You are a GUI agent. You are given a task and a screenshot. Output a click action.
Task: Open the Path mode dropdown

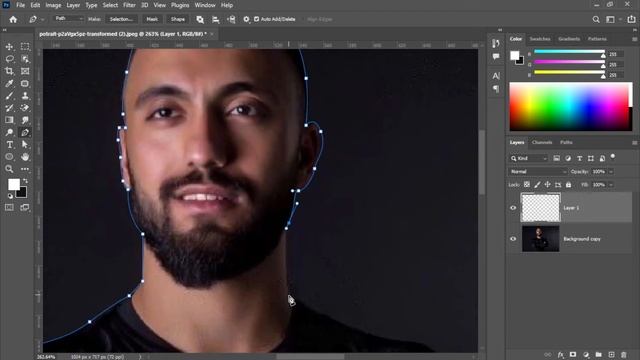coord(69,19)
